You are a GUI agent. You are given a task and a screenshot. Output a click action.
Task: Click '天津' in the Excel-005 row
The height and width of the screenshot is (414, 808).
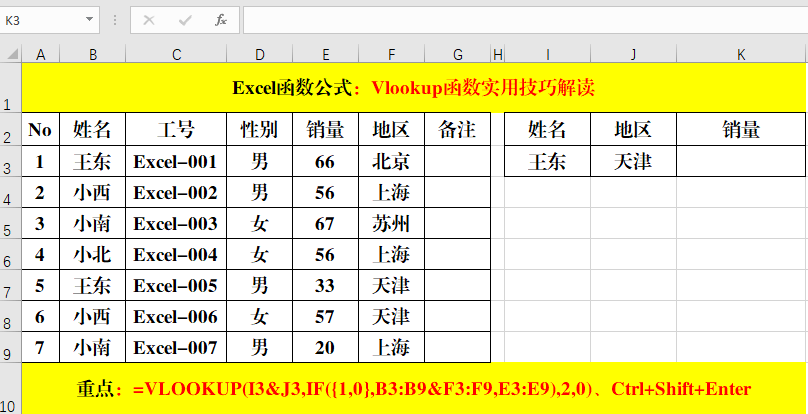pyautogui.click(x=392, y=285)
